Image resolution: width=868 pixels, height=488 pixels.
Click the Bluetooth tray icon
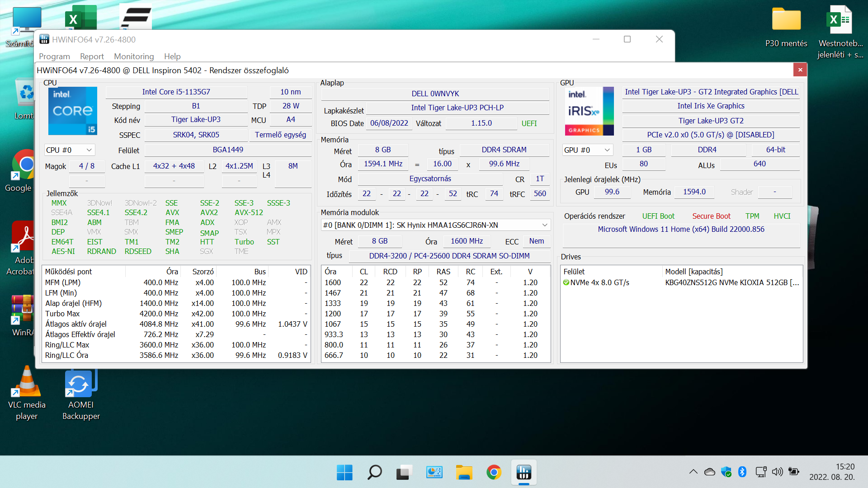742,472
